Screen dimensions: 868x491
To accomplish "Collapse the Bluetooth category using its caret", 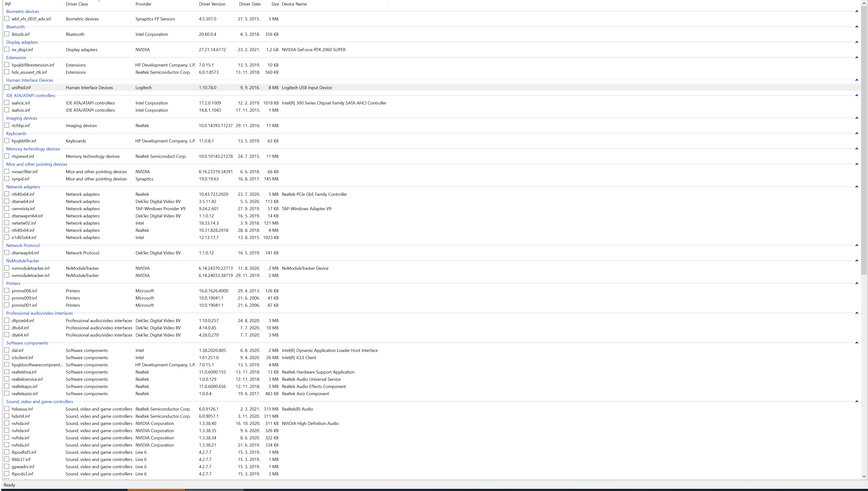I will point(856,27).
